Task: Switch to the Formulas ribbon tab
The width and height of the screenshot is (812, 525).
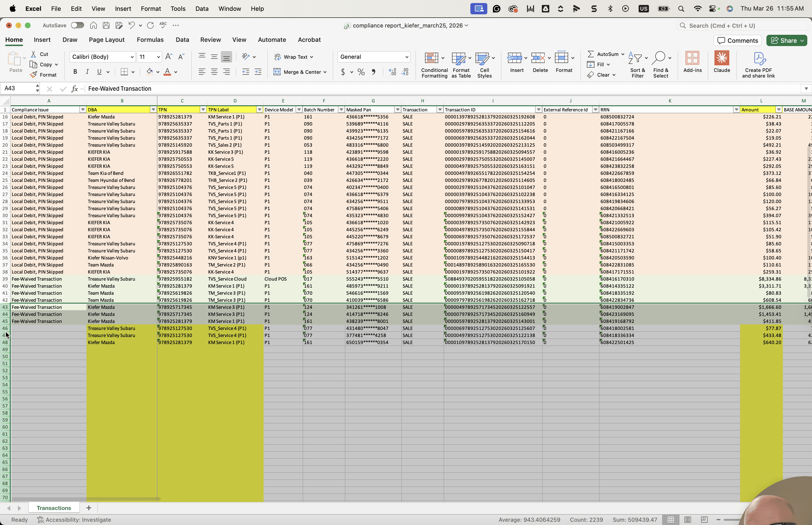Action: click(150, 40)
